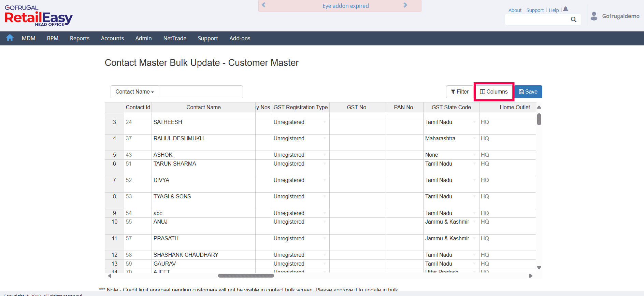Click the GoFrugal RetailEasy logo

coord(39,16)
